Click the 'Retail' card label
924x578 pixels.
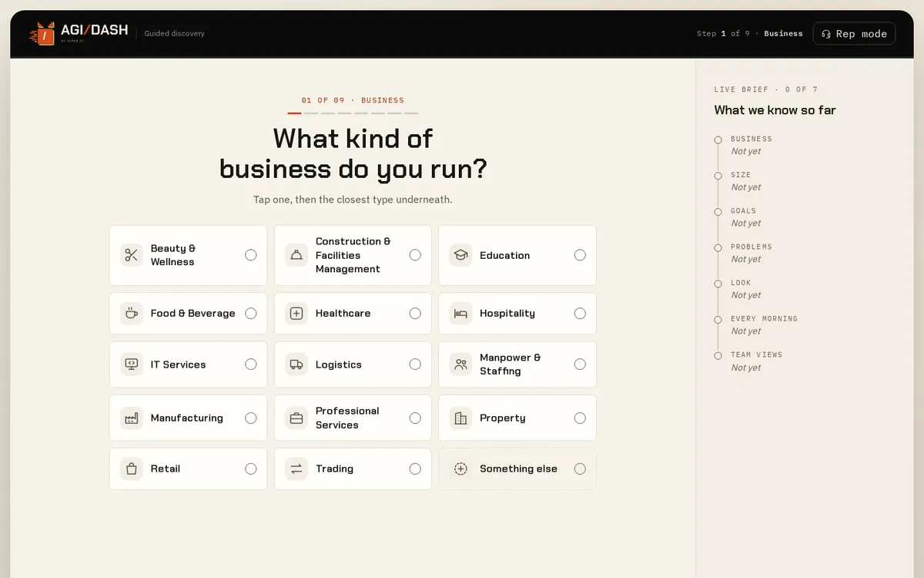[165, 469]
